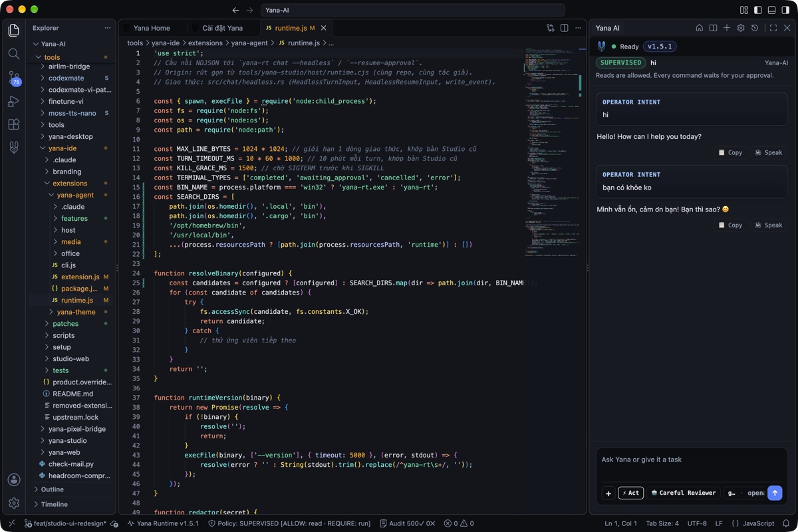Add an attachment with the plus button
798x532 pixels.
click(x=608, y=493)
